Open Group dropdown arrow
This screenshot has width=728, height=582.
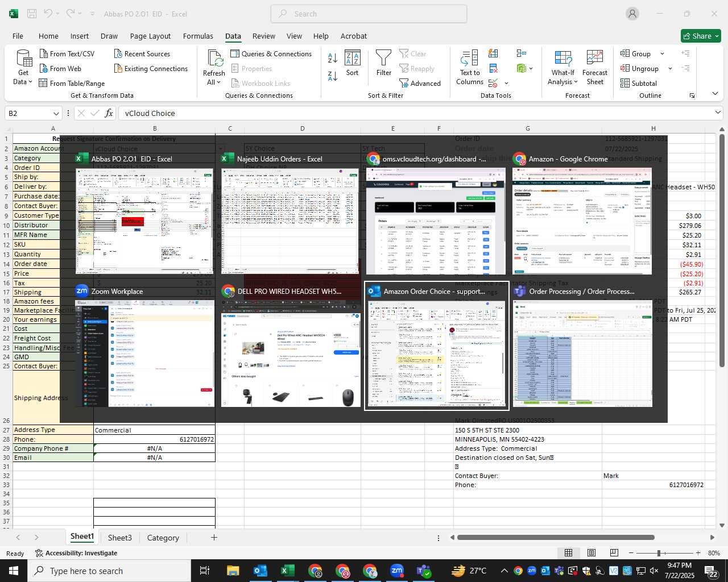coord(662,53)
